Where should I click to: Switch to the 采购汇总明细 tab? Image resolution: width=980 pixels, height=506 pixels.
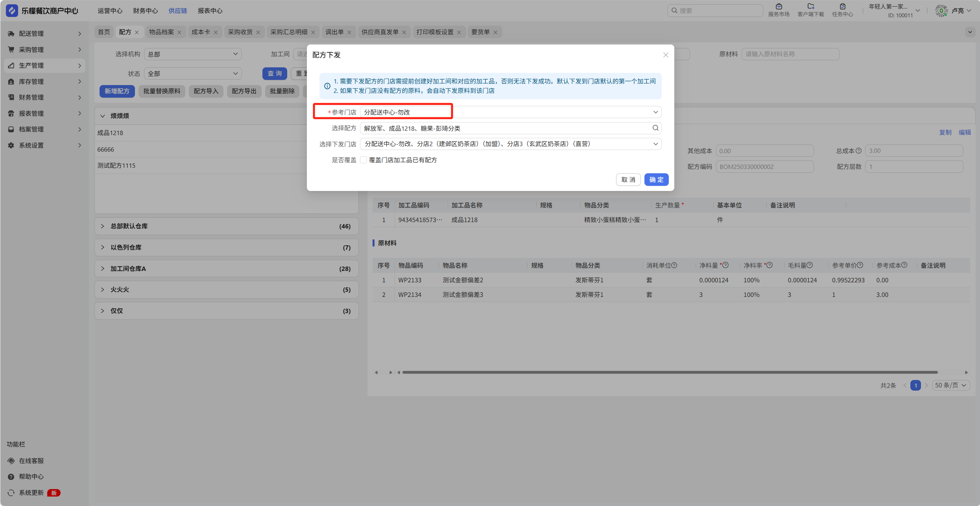click(289, 32)
